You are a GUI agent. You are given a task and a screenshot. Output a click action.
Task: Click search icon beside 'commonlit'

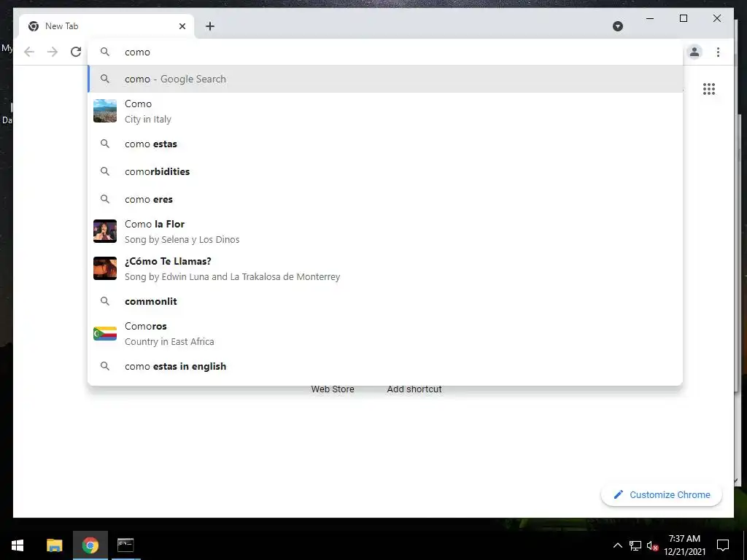pyautogui.click(x=105, y=301)
